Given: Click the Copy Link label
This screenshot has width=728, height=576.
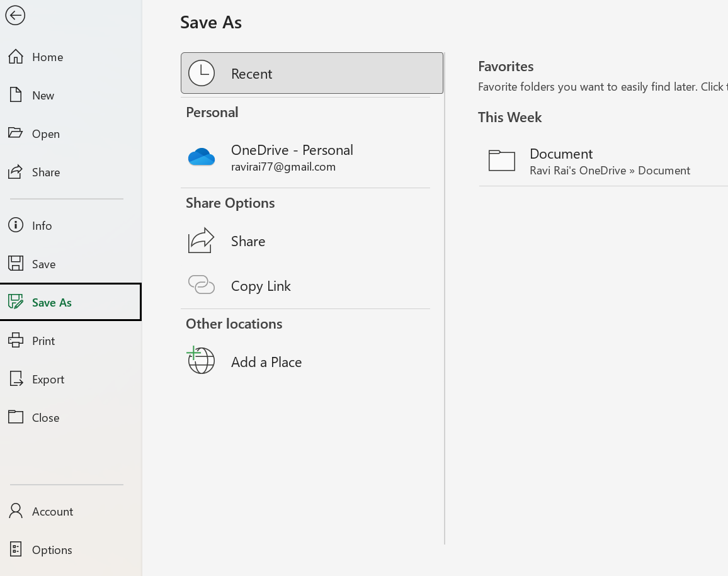Looking at the screenshot, I should click(x=261, y=286).
